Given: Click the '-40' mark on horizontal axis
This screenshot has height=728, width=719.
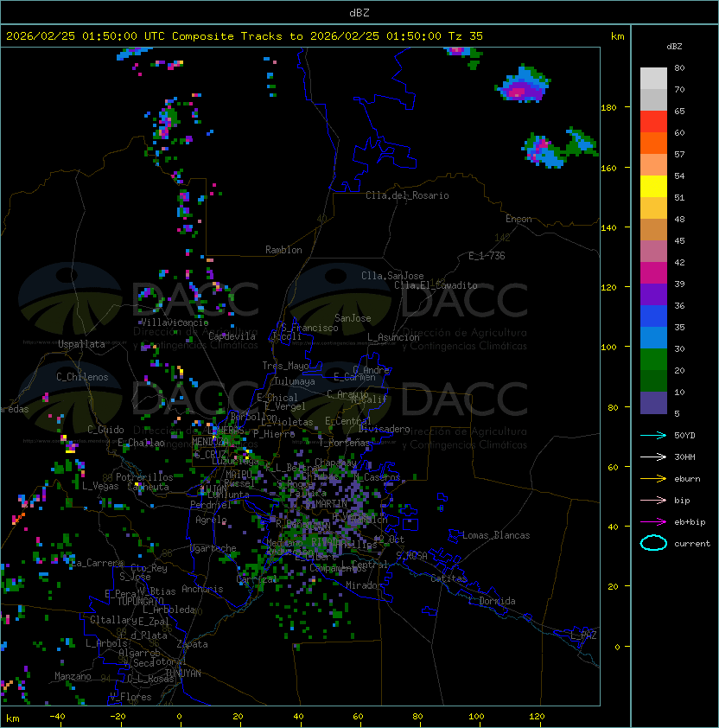Looking at the screenshot, I should pos(58,717).
